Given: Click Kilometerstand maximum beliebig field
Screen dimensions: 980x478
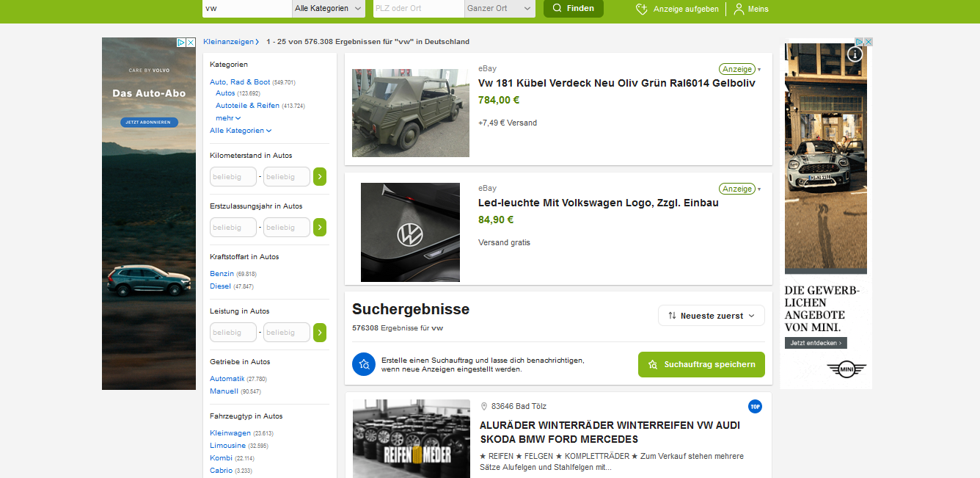Looking at the screenshot, I should pyautogui.click(x=287, y=176).
